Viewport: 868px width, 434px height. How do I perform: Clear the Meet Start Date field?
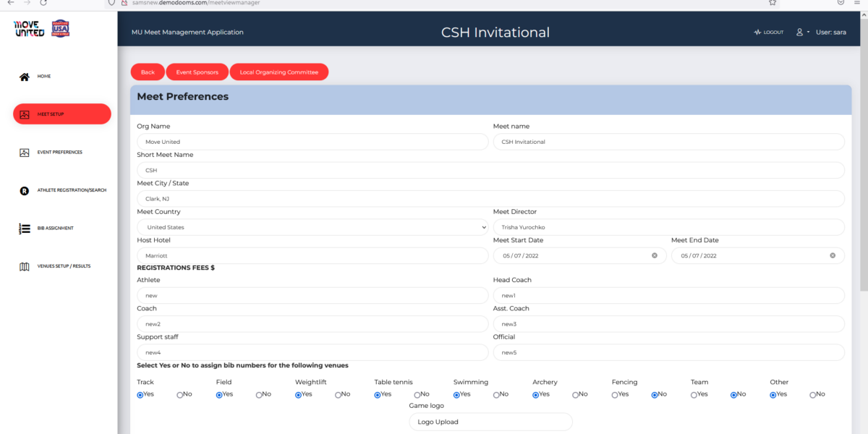655,255
